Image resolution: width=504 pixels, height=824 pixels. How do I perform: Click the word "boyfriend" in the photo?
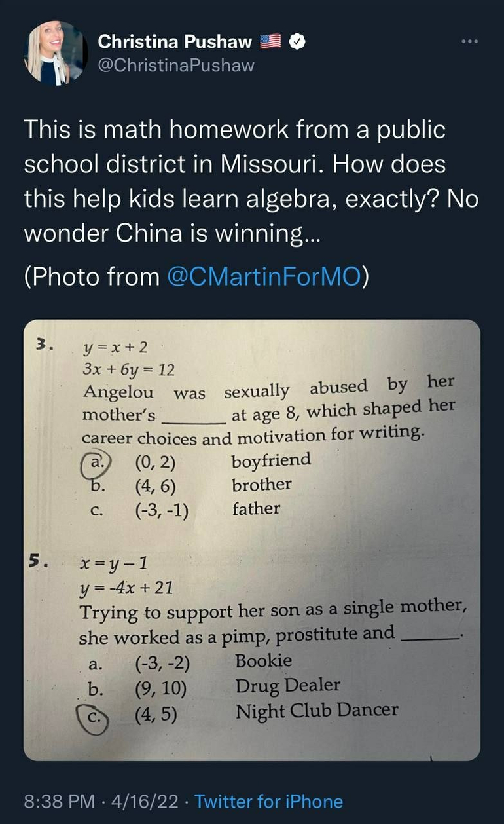click(x=271, y=460)
